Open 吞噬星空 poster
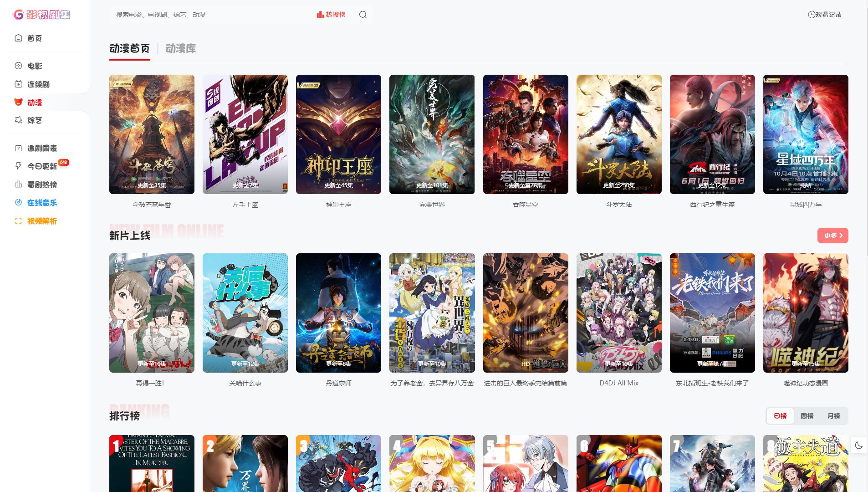 tap(526, 134)
